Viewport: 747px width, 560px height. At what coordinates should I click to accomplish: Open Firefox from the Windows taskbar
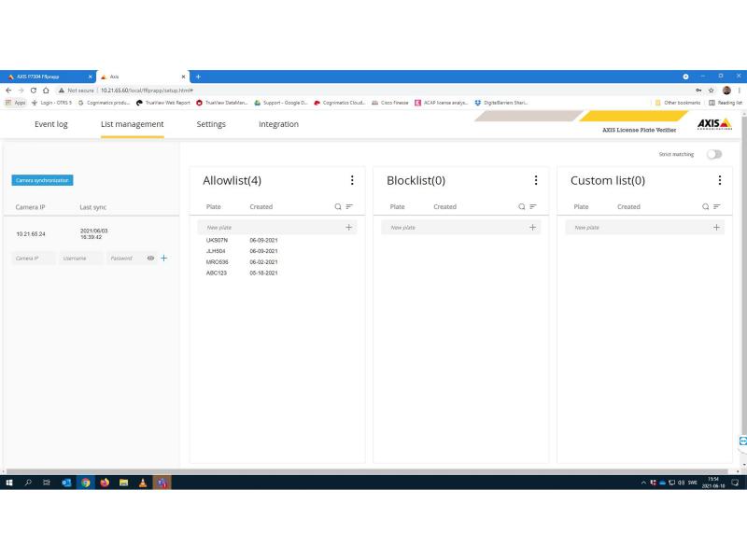click(105, 483)
